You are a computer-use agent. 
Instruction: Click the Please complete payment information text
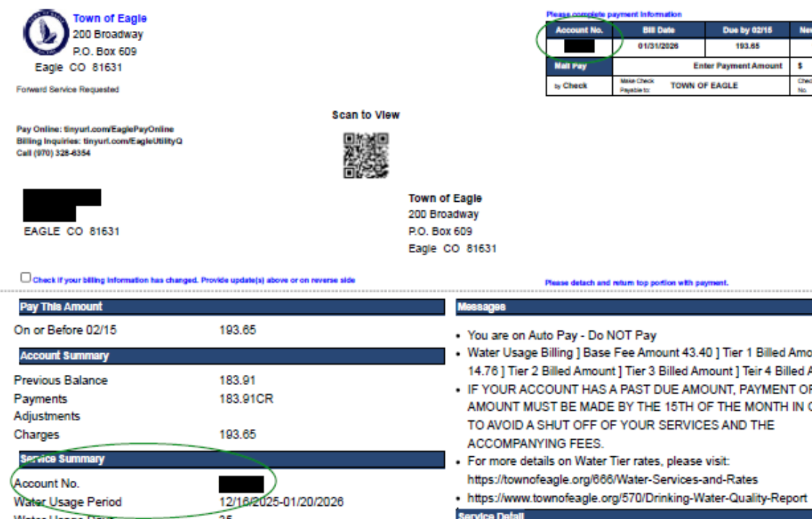(614, 14)
